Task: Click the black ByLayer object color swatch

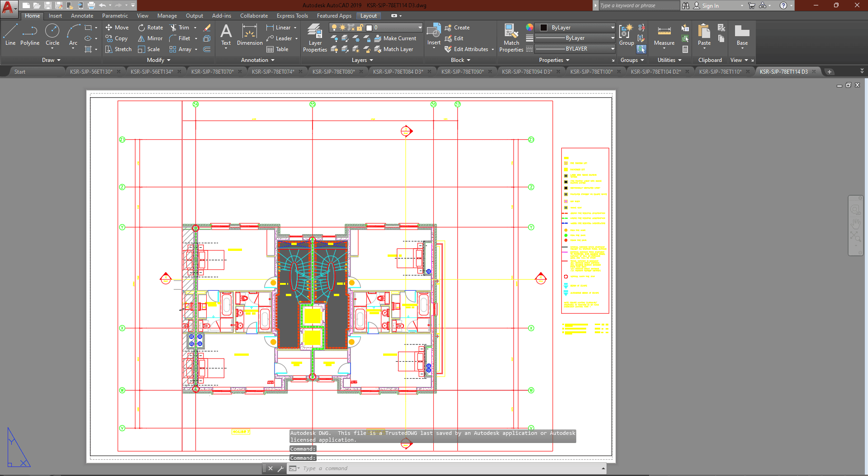Action: 544,28
